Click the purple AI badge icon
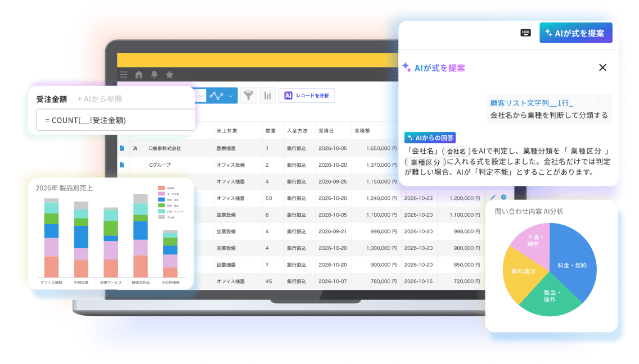The height and width of the screenshot is (364, 639). coord(288,95)
